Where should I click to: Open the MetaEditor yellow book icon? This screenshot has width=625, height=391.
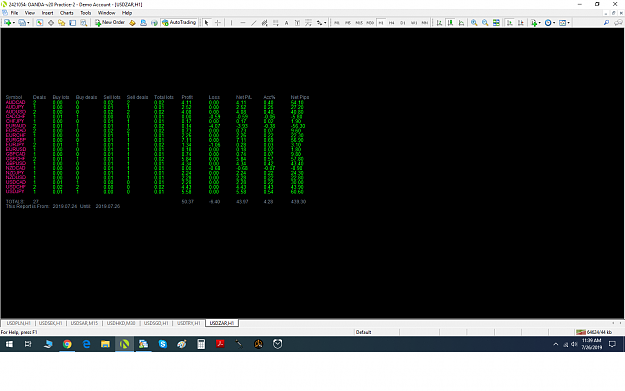point(132,23)
